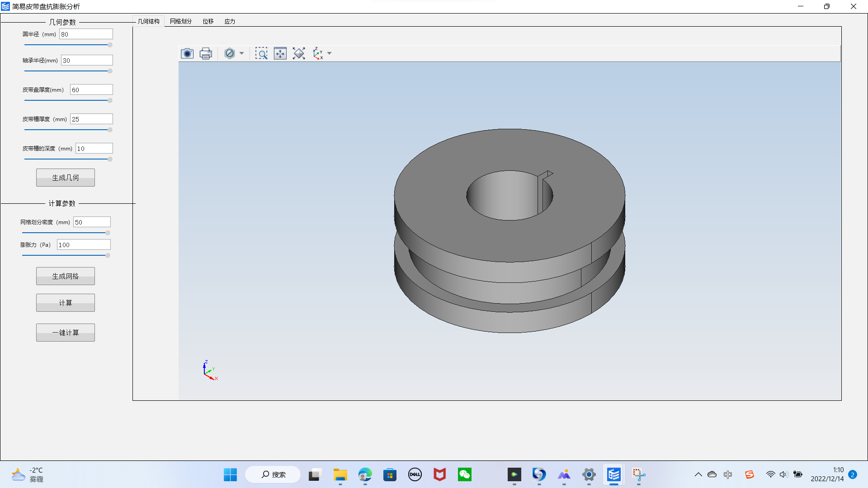Click the 网格划分密度 input field
Screen dimensions: 868x488
[92, 222]
